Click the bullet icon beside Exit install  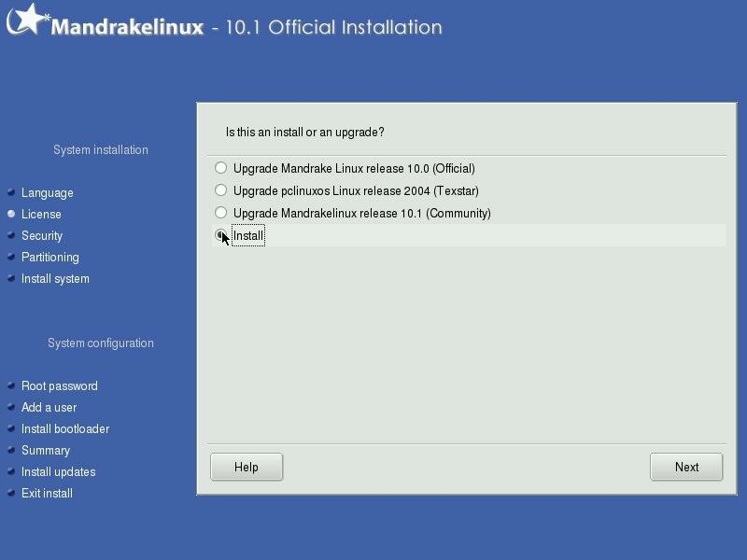pyautogui.click(x=11, y=493)
